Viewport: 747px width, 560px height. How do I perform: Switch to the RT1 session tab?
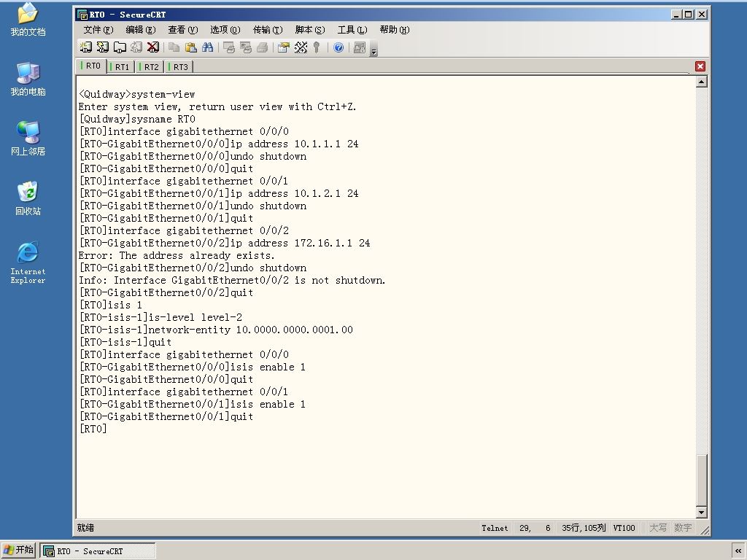pyautogui.click(x=120, y=66)
